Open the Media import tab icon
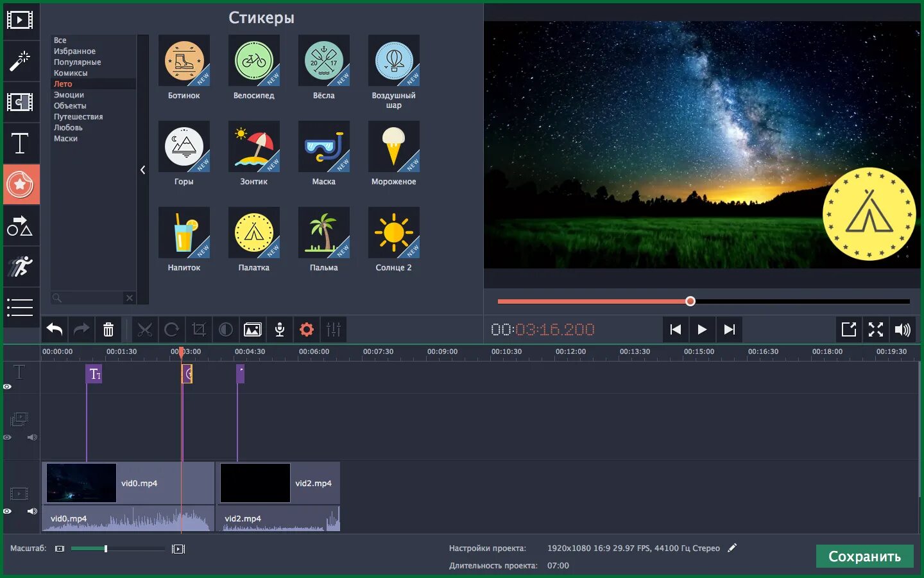Image resolution: width=924 pixels, height=578 pixels. click(x=20, y=21)
